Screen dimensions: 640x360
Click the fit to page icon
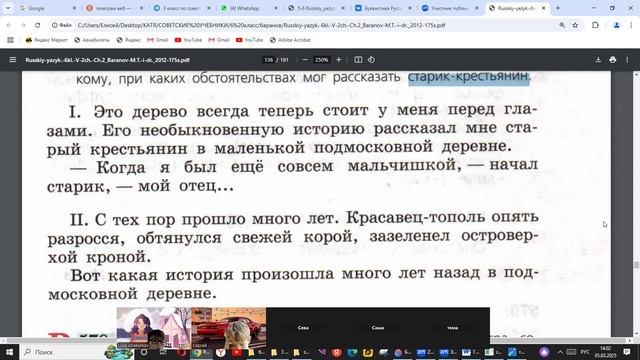pyautogui.click(x=358, y=60)
